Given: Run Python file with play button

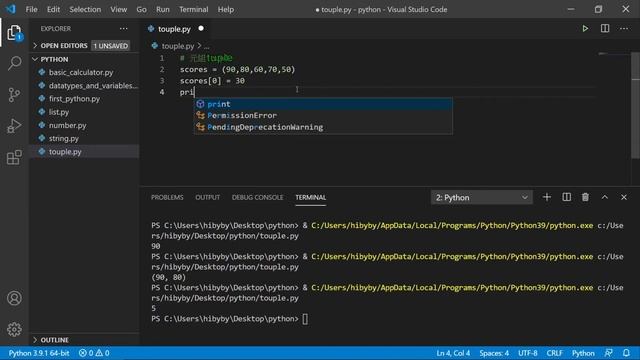Looking at the screenshot, I should tap(585, 29).
